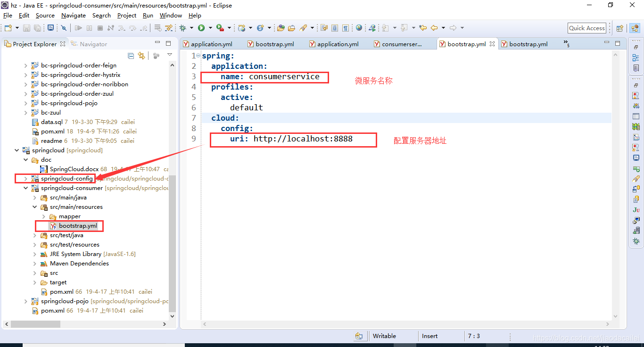Click the Last Edit Location icon
This screenshot has width=644, height=347.
pyautogui.click(x=422, y=28)
